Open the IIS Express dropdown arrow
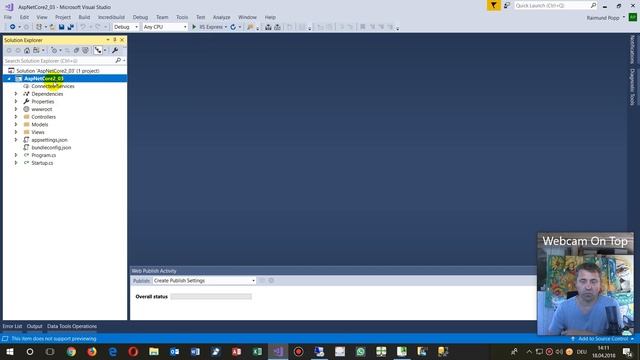This screenshot has width=640, height=360. [x=226, y=27]
